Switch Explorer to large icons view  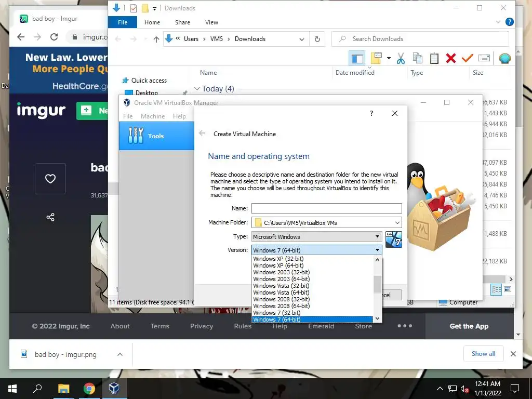tap(508, 289)
